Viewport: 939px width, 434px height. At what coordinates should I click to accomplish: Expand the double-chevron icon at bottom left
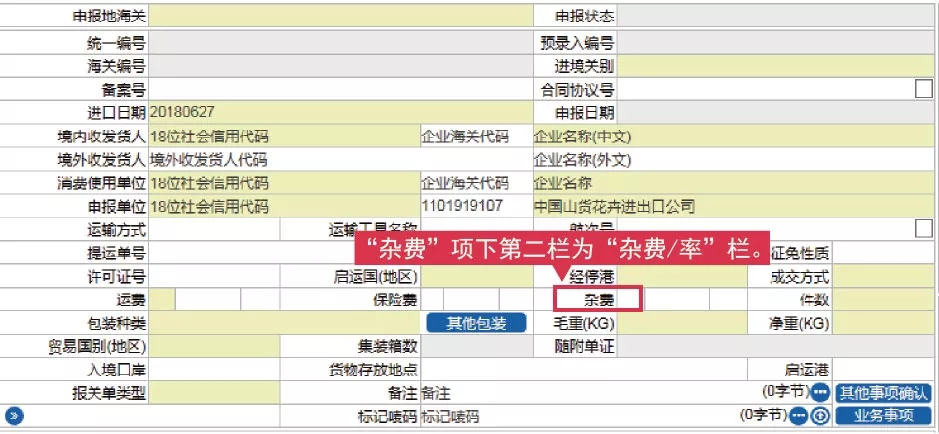click(13, 415)
